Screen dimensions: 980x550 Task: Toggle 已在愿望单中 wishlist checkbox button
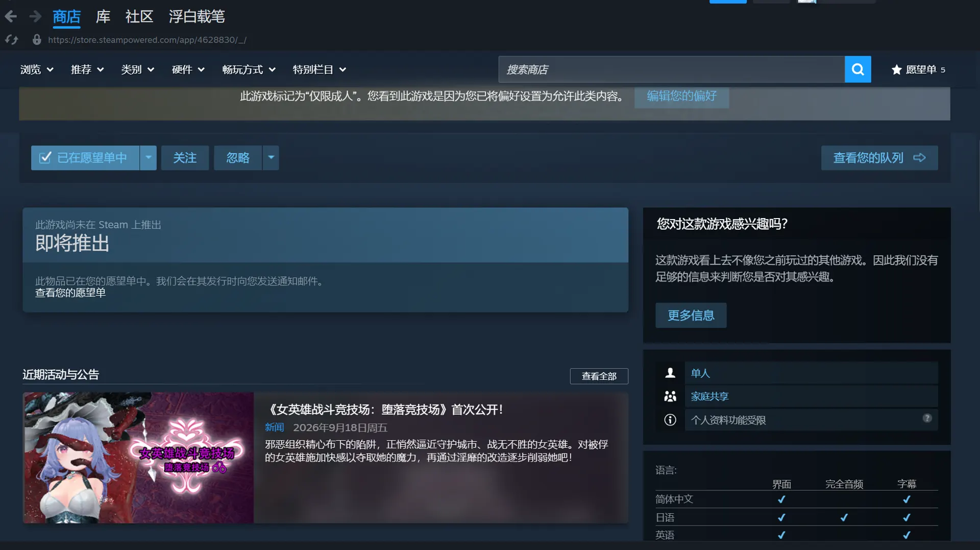tap(85, 158)
